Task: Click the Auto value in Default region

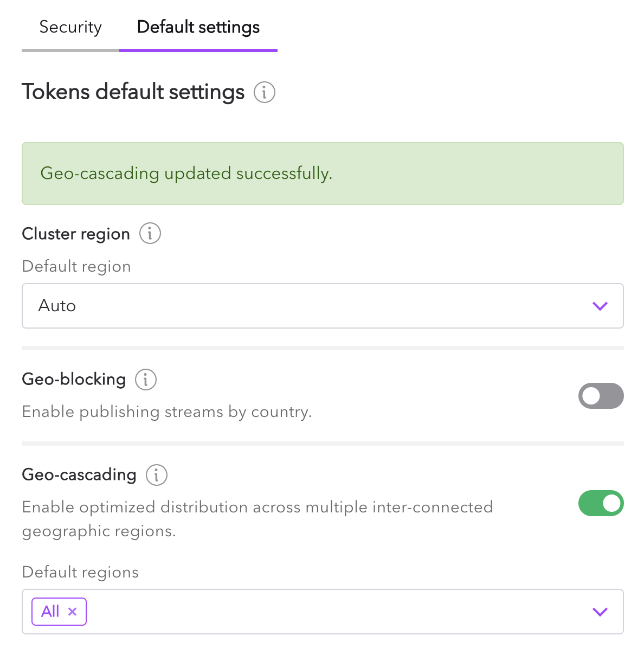Action: (57, 306)
